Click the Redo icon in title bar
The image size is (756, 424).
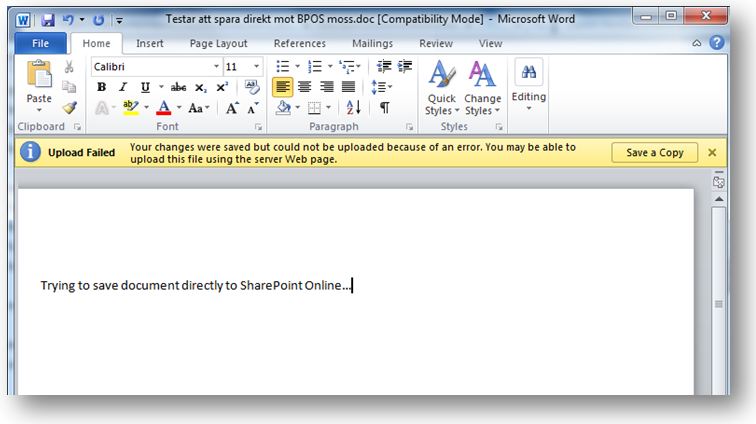[x=98, y=20]
